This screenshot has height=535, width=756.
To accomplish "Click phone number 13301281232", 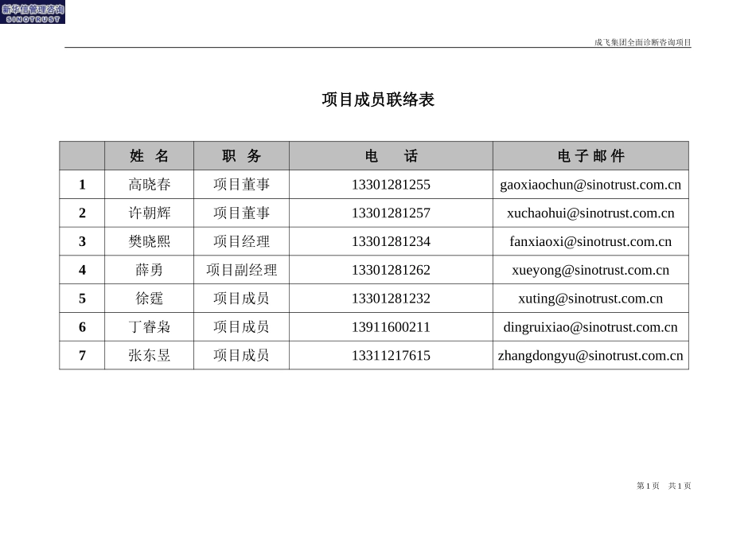I will click(x=391, y=298).
